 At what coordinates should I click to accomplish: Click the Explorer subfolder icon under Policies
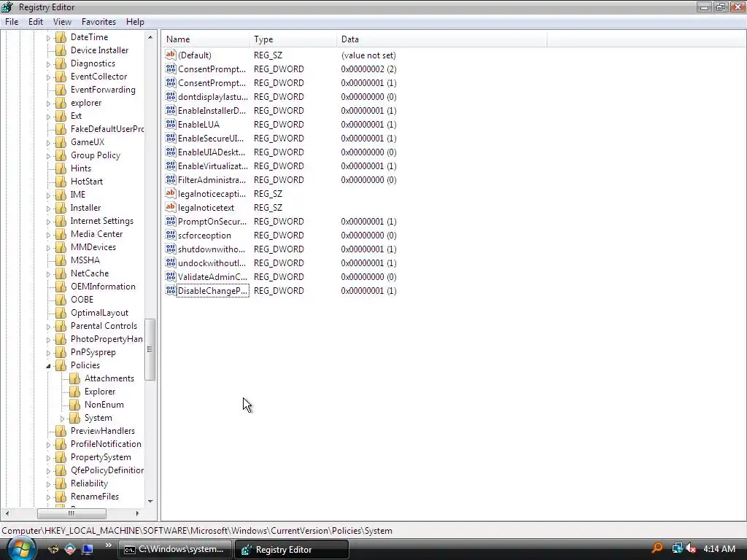74,392
